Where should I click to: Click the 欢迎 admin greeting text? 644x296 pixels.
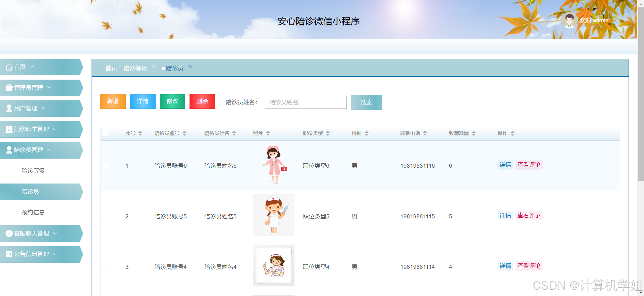point(594,20)
